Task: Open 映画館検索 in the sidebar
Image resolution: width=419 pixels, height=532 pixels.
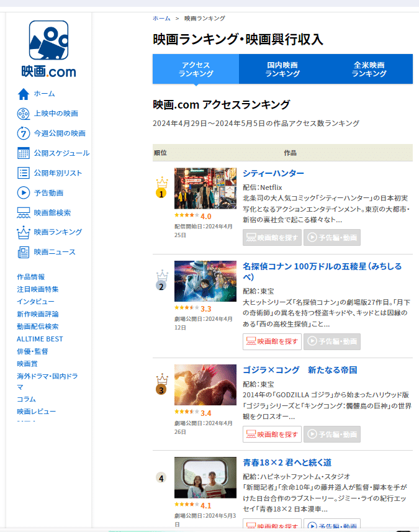Action: point(52,213)
